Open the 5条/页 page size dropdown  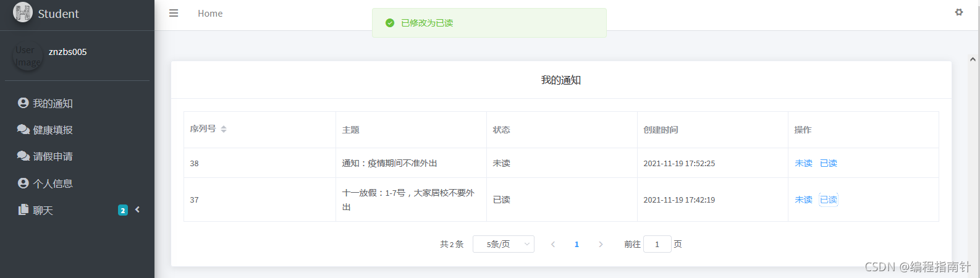[x=504, y=244]
